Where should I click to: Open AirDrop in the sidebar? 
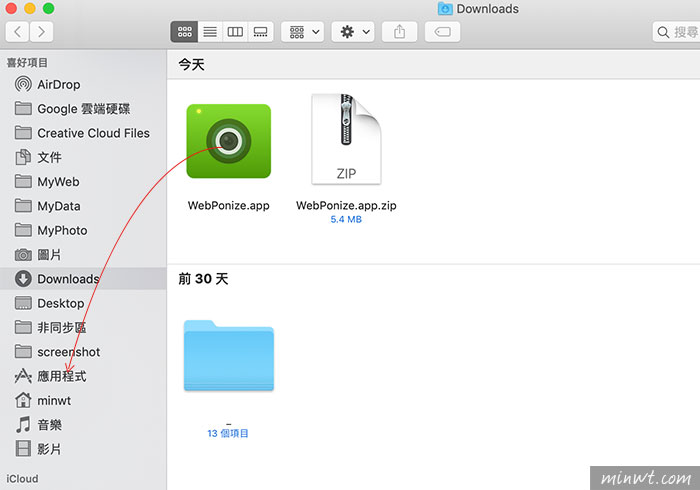[58, 85]
